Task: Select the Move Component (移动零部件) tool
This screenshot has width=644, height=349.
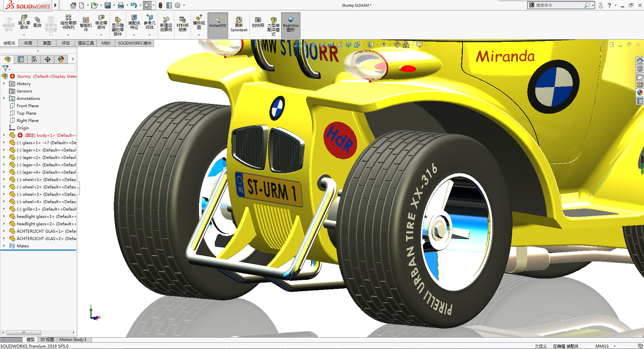Action: click(x=101, y=22)
